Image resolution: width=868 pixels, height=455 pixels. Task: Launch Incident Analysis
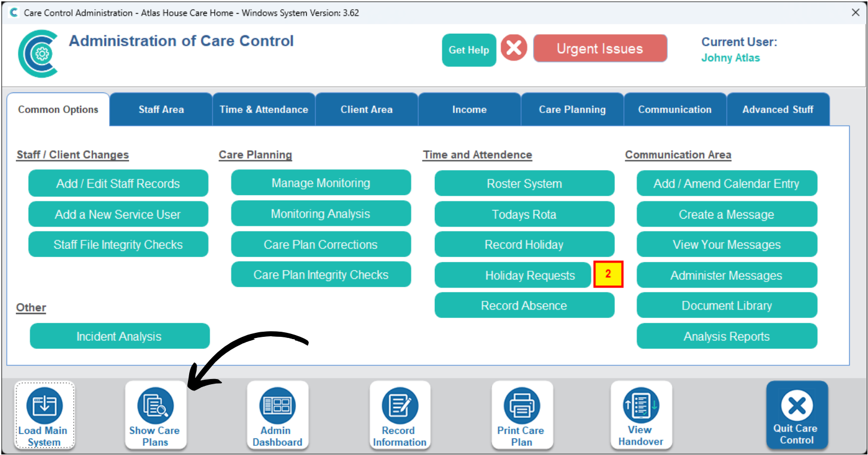(119, 337)
